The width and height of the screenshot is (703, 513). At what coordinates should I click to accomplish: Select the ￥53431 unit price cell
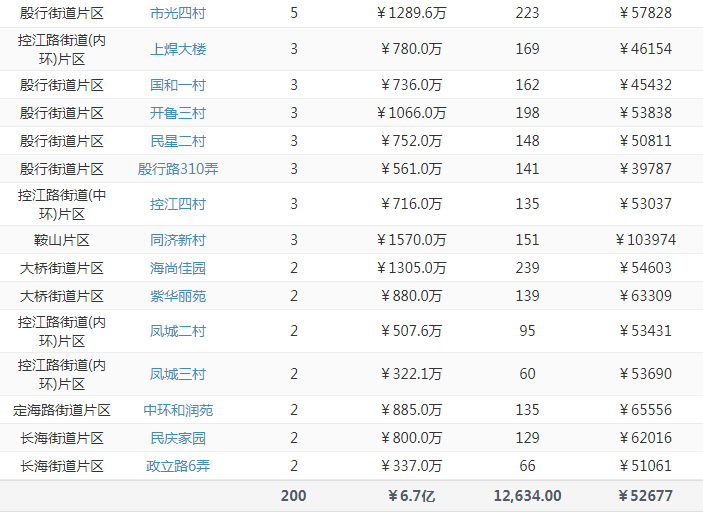pos(646,331)
